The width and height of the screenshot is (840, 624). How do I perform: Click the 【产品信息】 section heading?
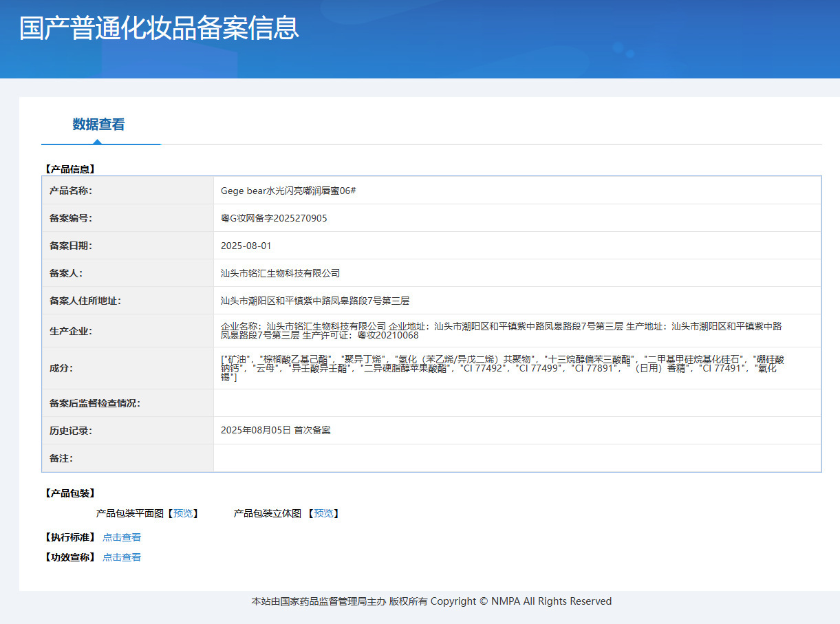click(69, 169)
